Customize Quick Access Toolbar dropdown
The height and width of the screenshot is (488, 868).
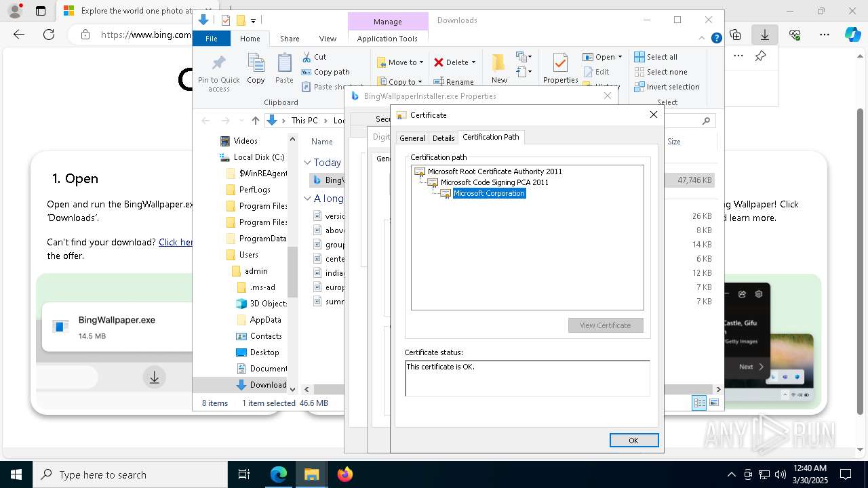point(253,20)
